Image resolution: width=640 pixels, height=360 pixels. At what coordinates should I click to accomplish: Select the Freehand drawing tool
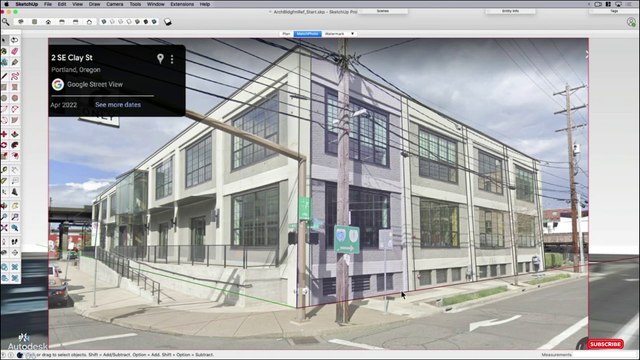click(x=15, y=76)
